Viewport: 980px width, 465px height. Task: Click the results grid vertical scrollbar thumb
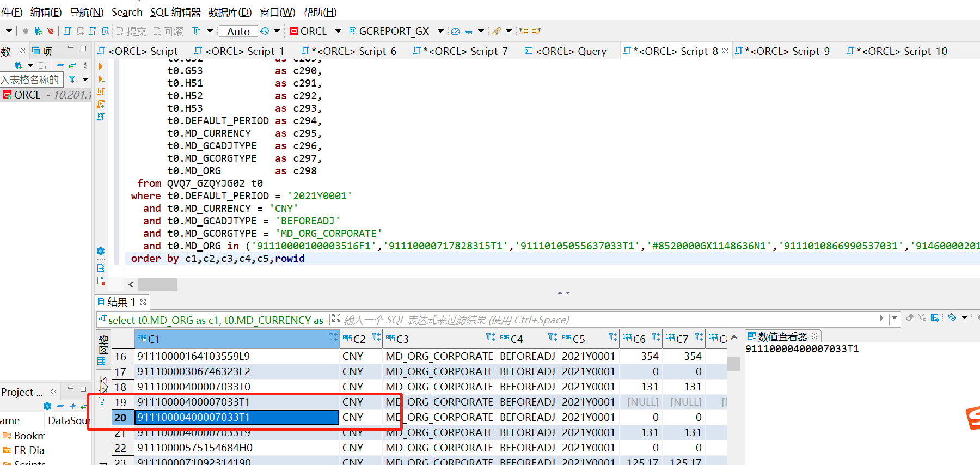(x=734, y=363)
